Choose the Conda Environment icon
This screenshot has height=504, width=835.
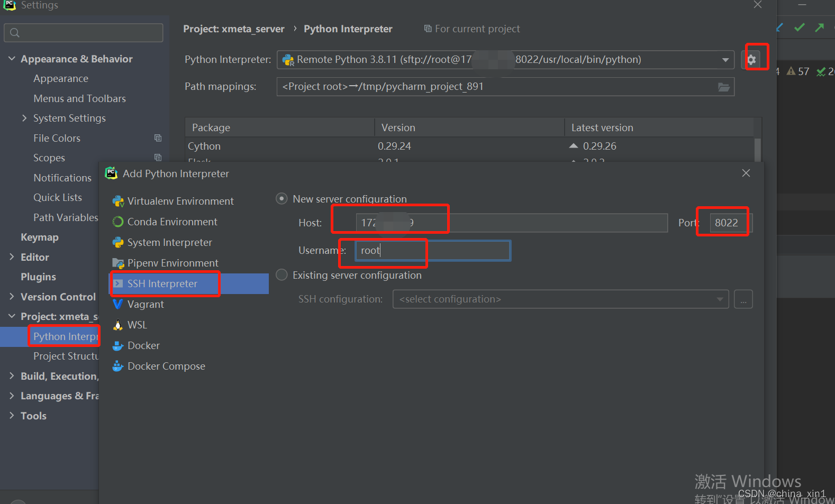tap(118, 222)
